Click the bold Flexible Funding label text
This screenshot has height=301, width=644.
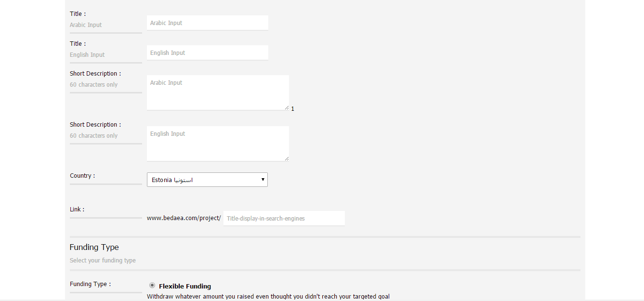[x=185, y=286]
